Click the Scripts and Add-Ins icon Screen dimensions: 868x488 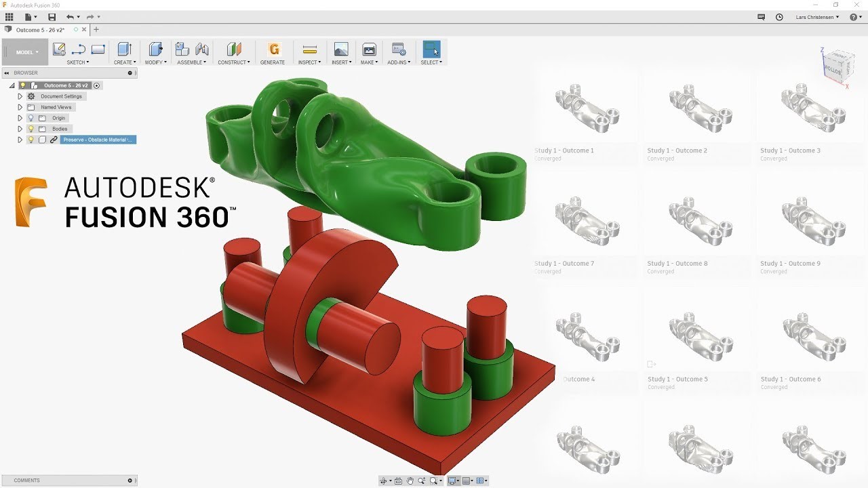click(399, 49)
